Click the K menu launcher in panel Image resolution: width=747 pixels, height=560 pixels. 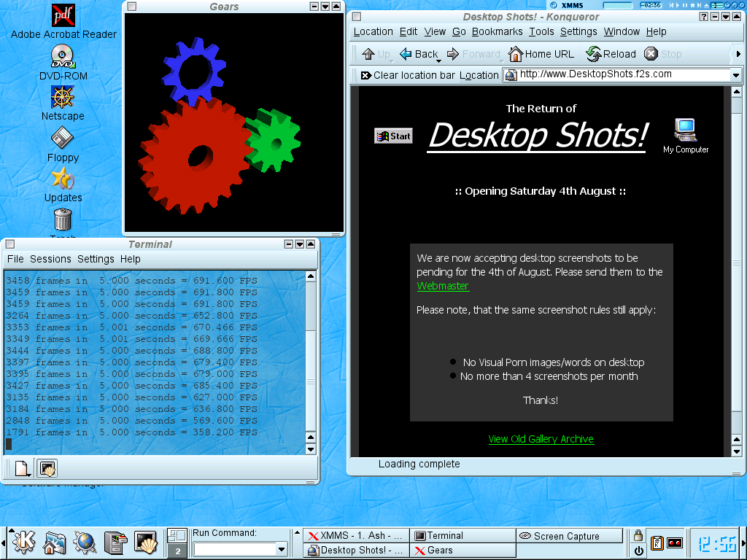coord(24,542)
